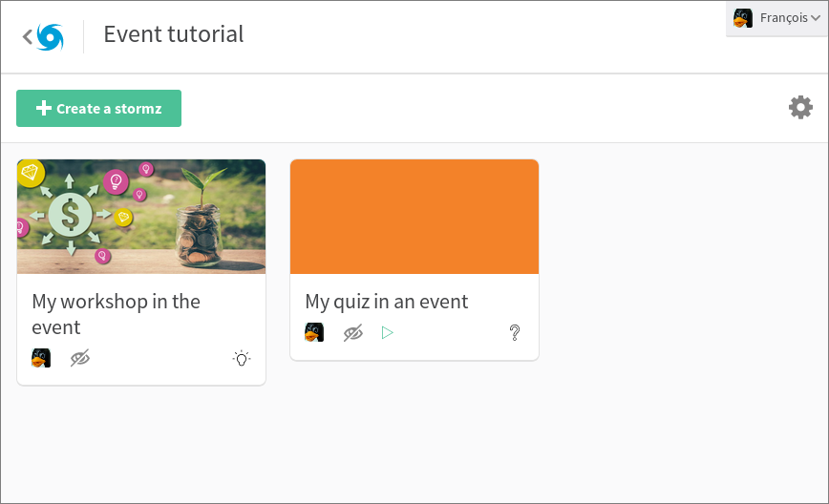Screen dimensions: 829x504
Task: Click the blue Stormz swirl logo
Action: (x=51, y=37)
